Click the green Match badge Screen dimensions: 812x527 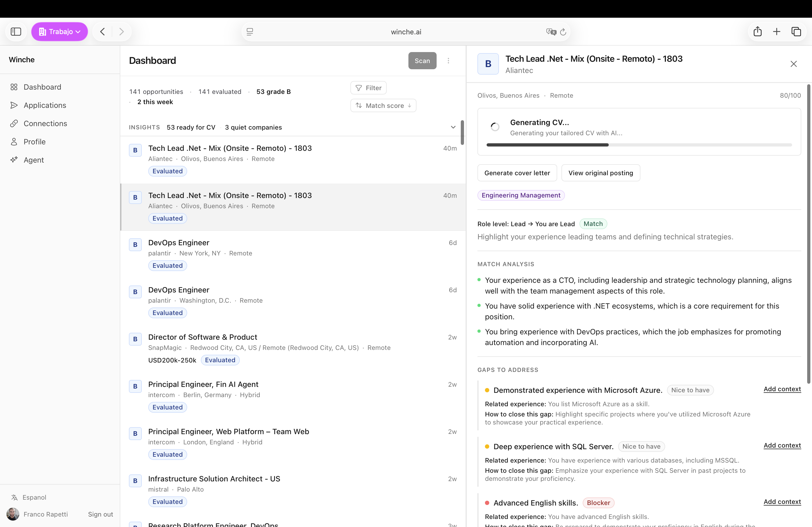(x=593, y=224)
